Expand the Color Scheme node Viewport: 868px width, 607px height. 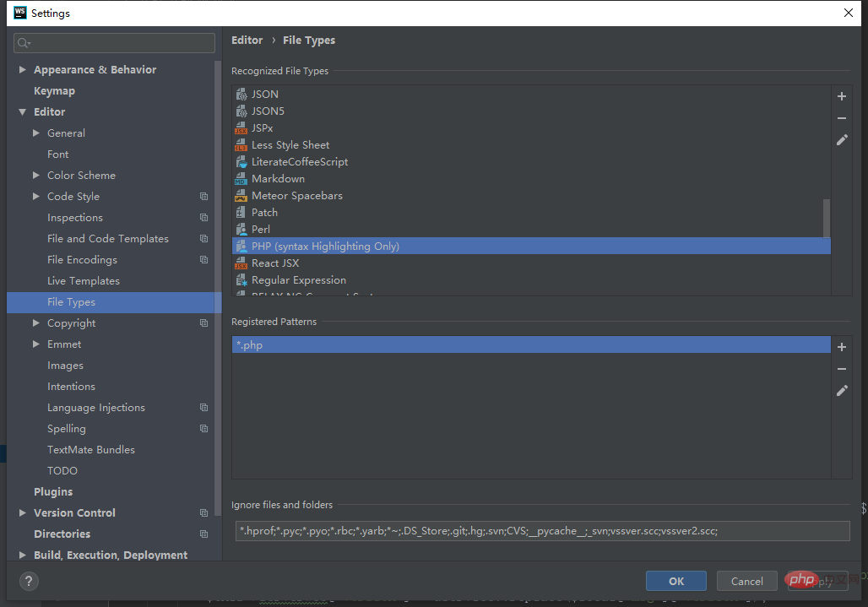tap(36, 175)
